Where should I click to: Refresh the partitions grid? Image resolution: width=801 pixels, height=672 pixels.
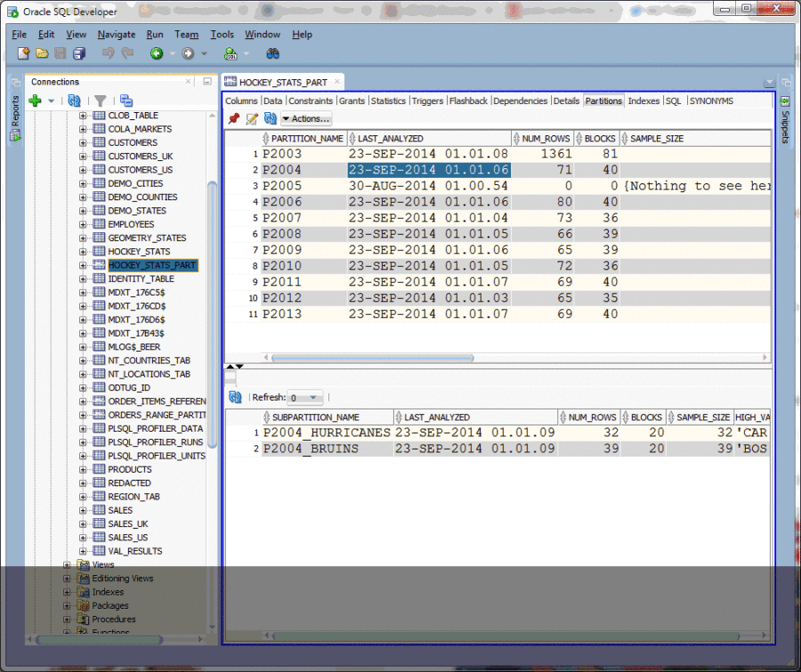(x=271, y=118)
